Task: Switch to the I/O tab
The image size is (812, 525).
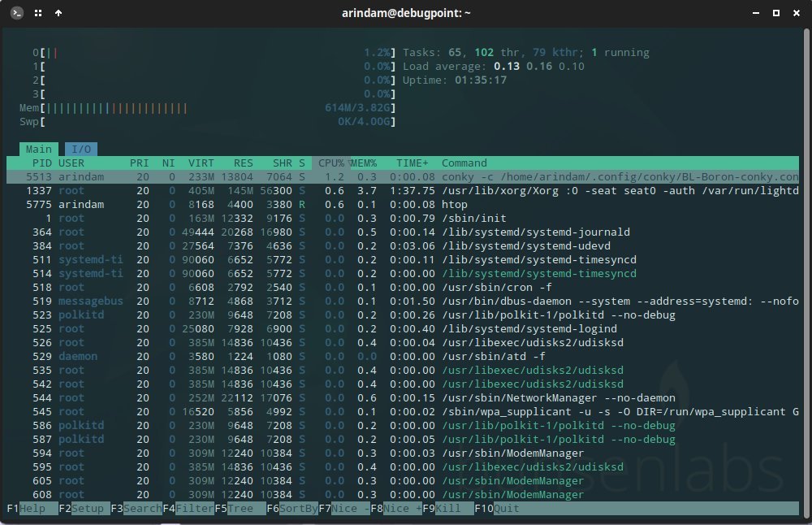Action: [x=80, y=150]
